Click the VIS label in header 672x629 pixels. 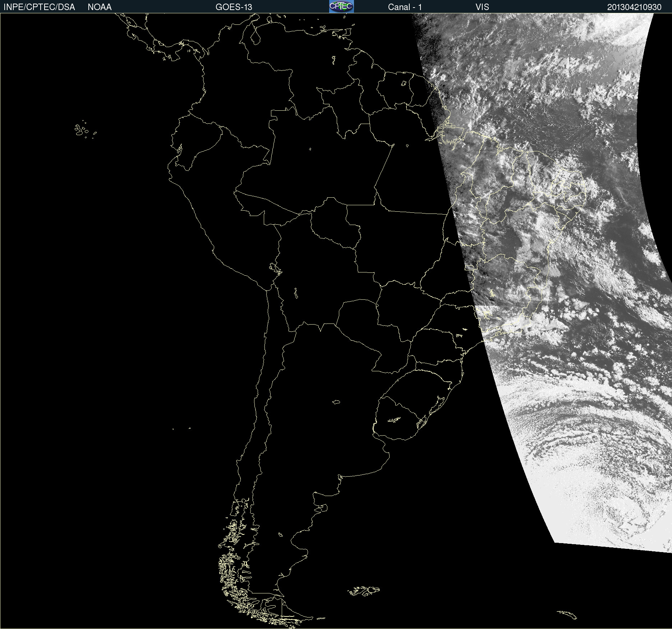pyautogui.click(x=482, y=7)
